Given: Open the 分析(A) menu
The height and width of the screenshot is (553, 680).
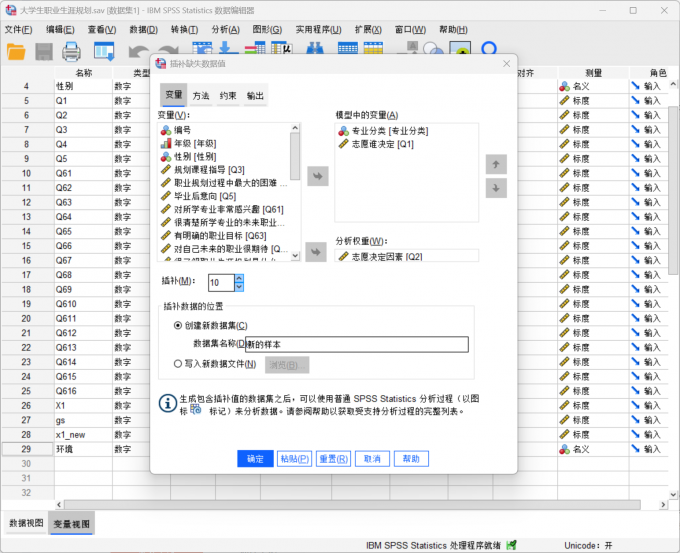Looking at the screenshot, I should tap(226, 29).
